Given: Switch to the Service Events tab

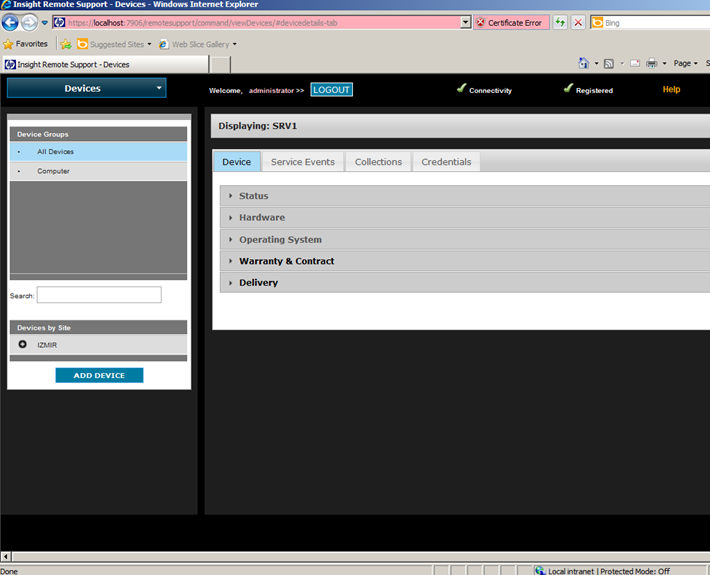Looking at the screenshot, I should [303, 162].
